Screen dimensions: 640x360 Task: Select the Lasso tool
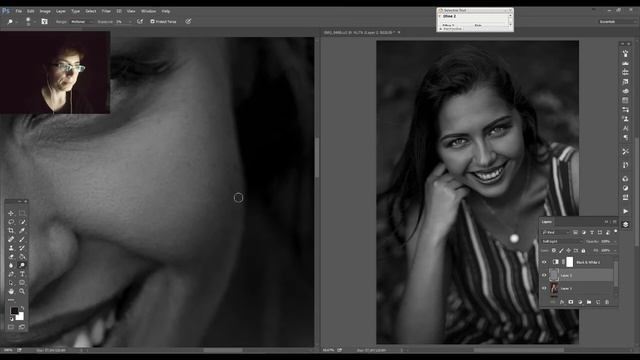click(x=11, y=222)
